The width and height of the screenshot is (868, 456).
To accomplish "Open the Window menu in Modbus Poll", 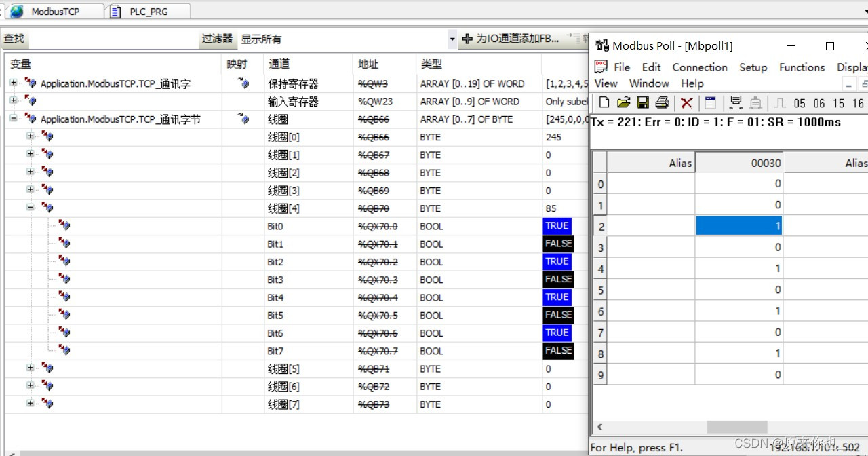I will point(649,83).
